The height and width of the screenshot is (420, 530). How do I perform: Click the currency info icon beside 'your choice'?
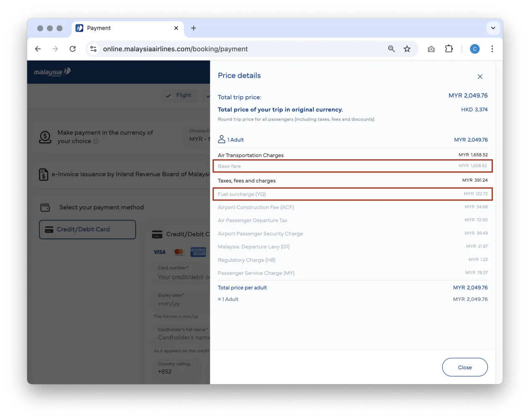click(96, 141)
